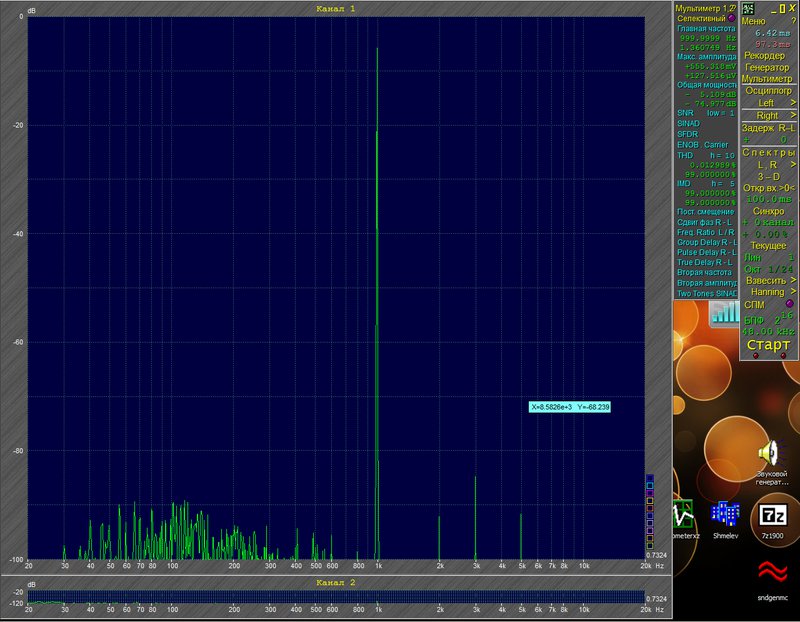This screenshot has width=800, height=622.
Task: Select Мультиметр in the control panel menu
Action: [x=767, y=79]
